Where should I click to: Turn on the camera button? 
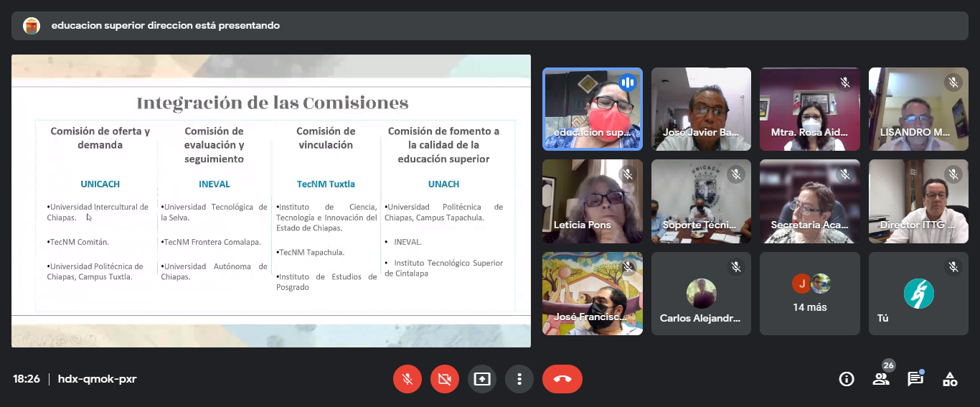point(445,379)
